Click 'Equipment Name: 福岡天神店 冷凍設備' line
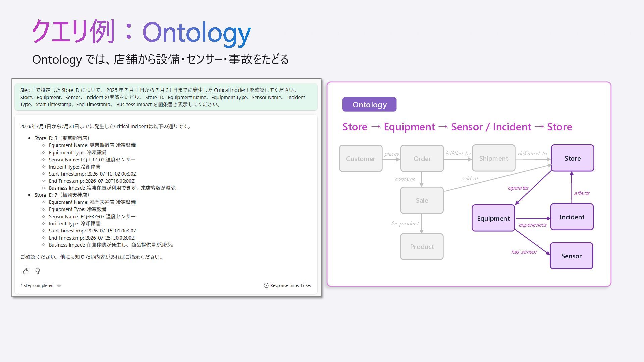The width and height of the screenshot is (644, 362). (92, 202)
